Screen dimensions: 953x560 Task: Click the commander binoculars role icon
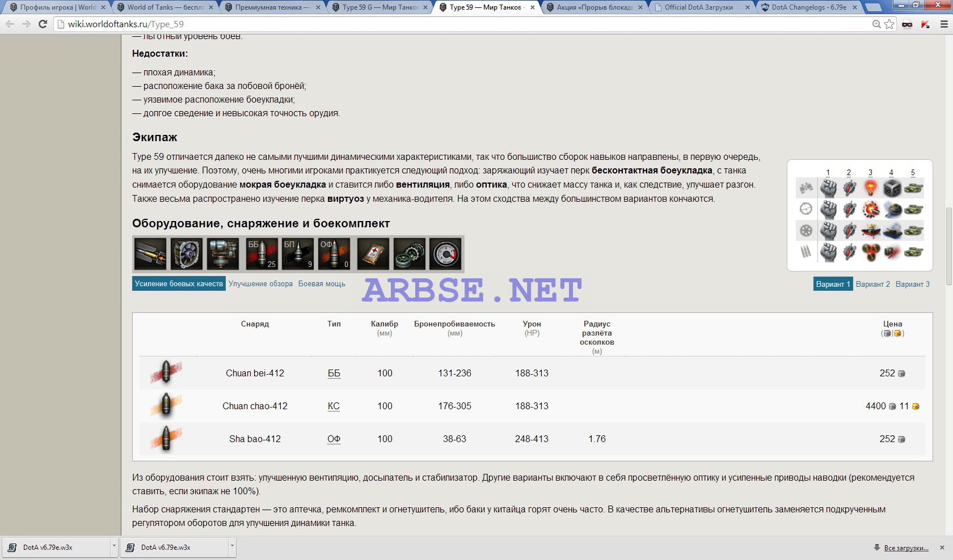click(806, 188)
